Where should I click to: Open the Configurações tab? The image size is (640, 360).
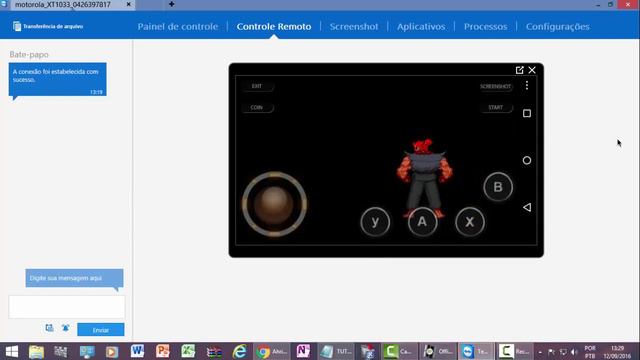click(558, 27)
